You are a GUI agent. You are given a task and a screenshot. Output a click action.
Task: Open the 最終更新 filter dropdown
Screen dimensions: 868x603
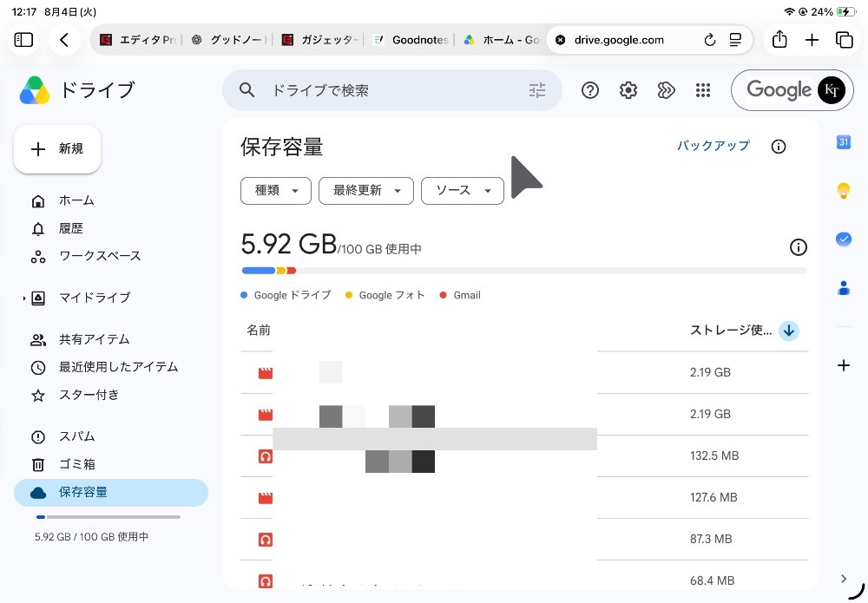pos(366,191)
